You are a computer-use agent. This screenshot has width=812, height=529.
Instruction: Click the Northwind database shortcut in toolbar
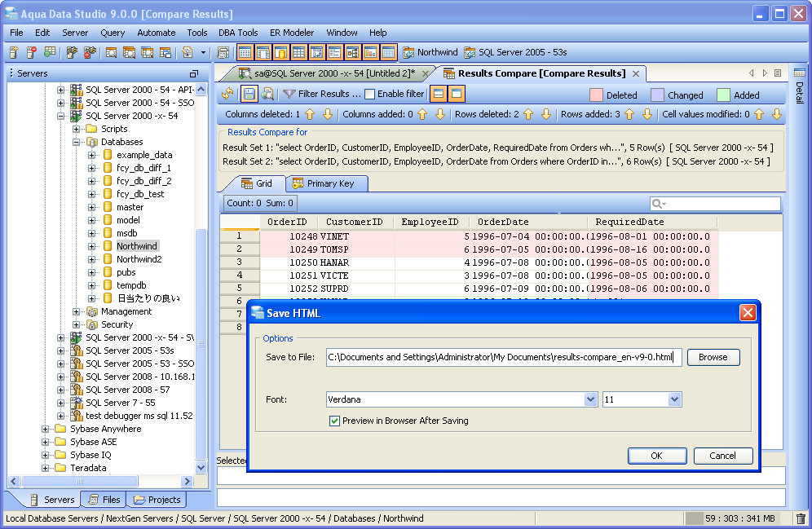pos(430,52)
